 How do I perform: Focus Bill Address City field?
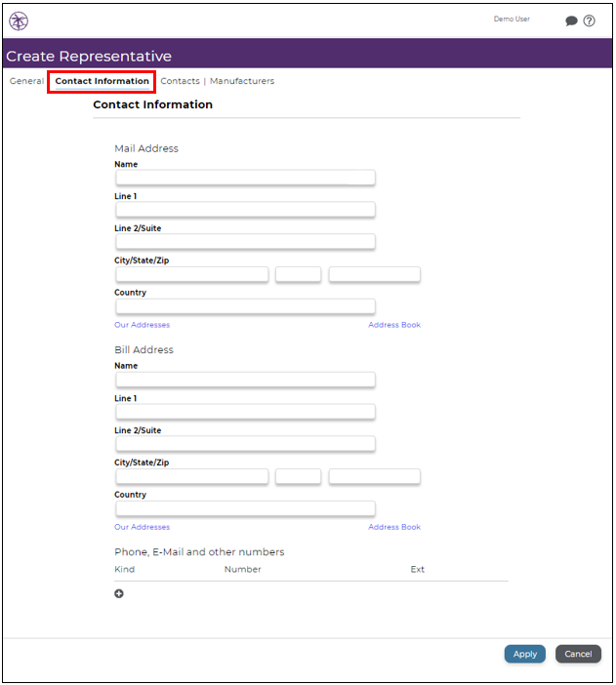(192, 476)
